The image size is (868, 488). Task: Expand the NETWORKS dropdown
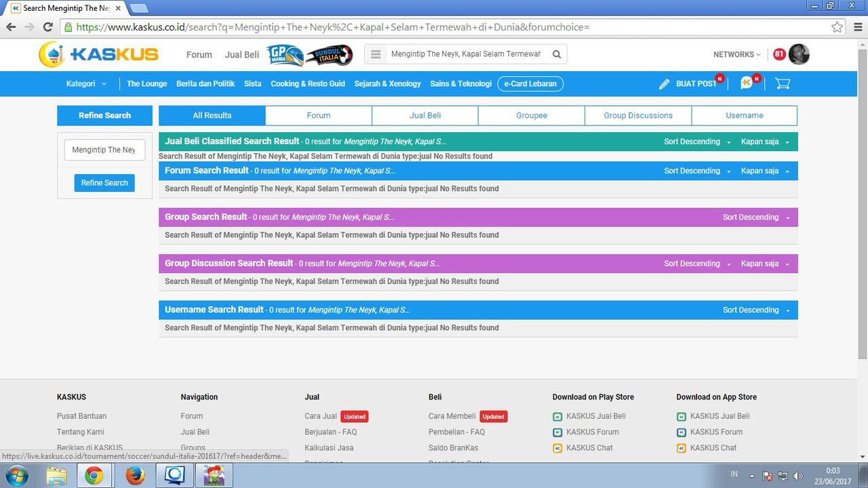pos(737,54)
